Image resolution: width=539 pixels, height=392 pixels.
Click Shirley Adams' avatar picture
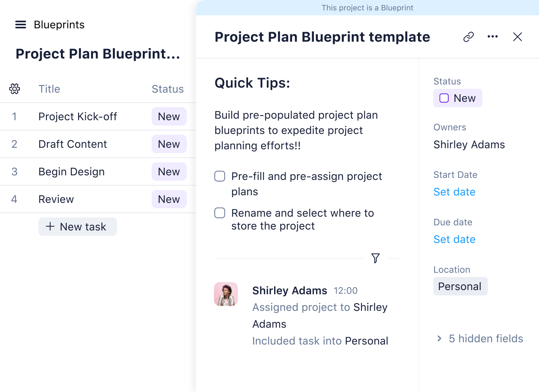(226, 294)
